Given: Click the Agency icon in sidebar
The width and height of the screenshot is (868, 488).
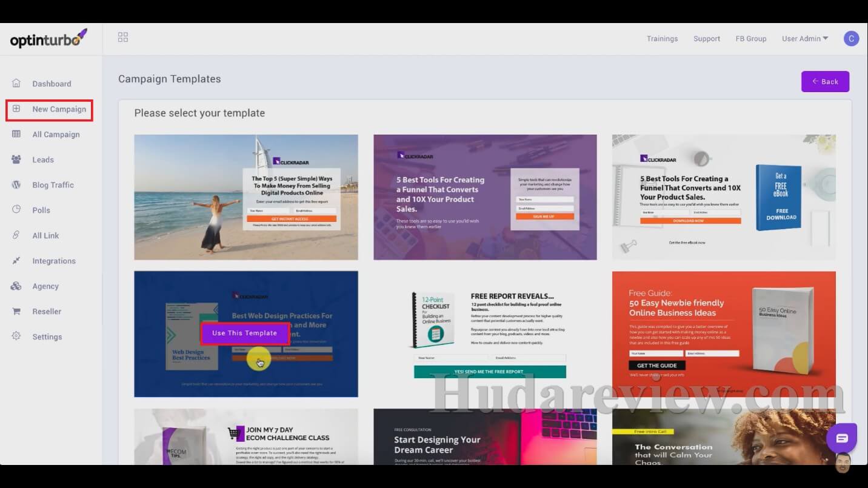Looking at the screenshot, I should [16, 286].
